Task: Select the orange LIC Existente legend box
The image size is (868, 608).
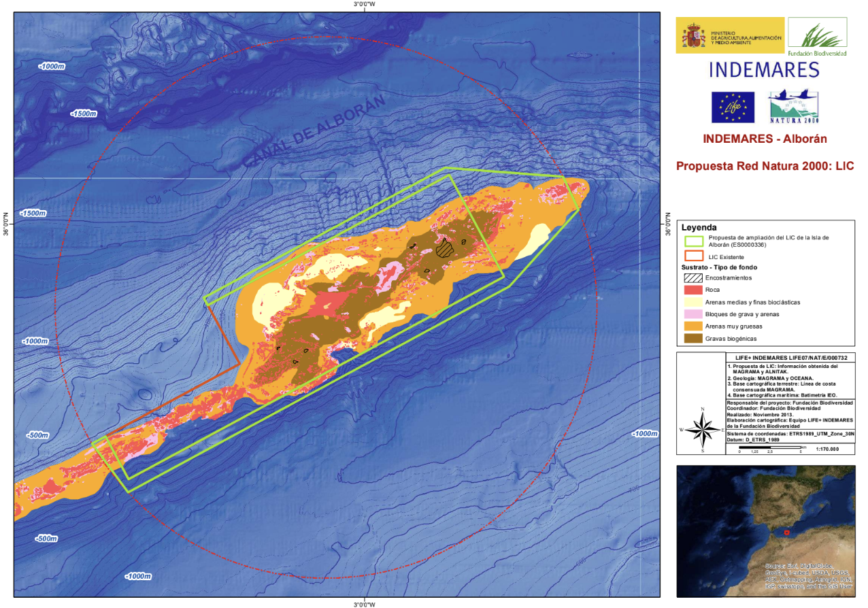Action: pyautogui.click(x=692, y=256)
